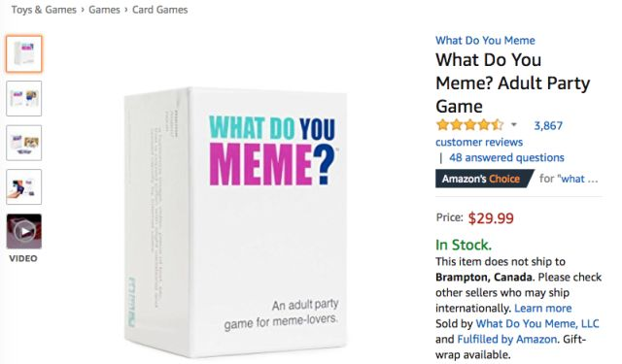This screenshot has width=622, height=364.
Task: Go to Card Games breadcrumb
Action: pyautogui.click(x=159, y=10)
